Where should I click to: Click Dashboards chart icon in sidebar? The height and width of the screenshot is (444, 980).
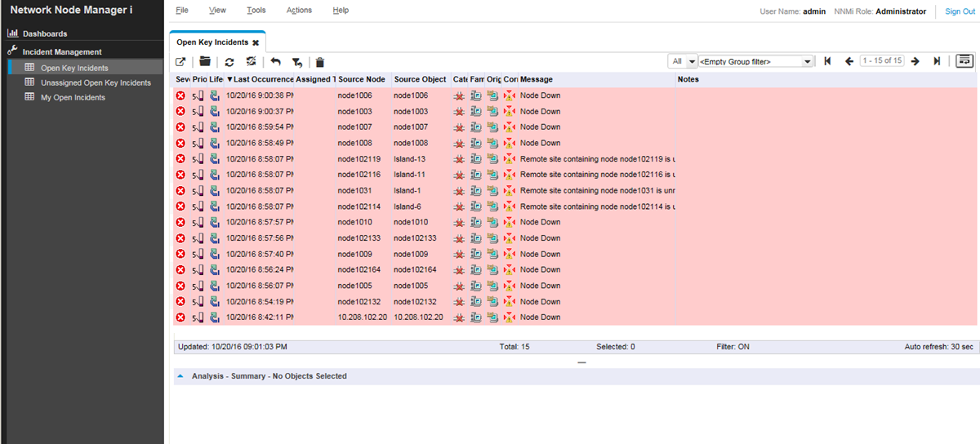[12, 33]
